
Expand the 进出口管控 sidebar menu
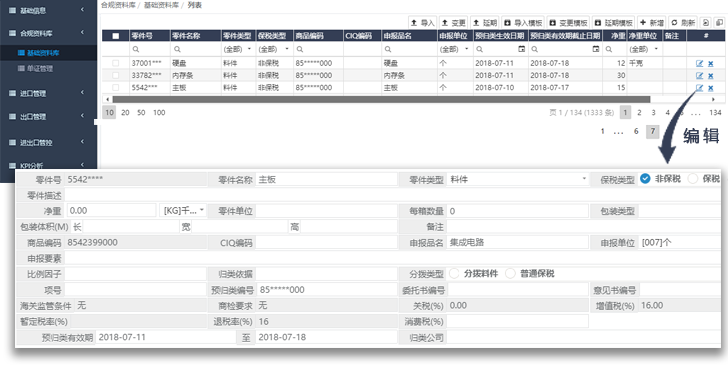tap(49, 142)
